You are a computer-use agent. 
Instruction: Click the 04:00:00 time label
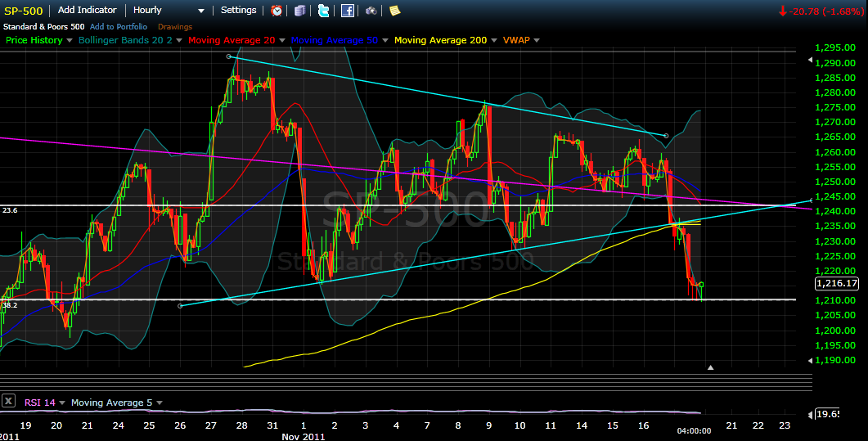(694, 431)
